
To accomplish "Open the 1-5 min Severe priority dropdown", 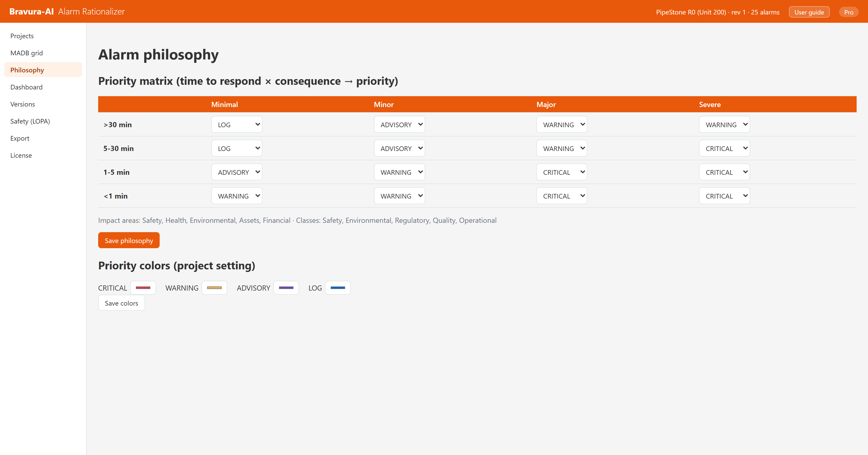I will click(724, 172).
